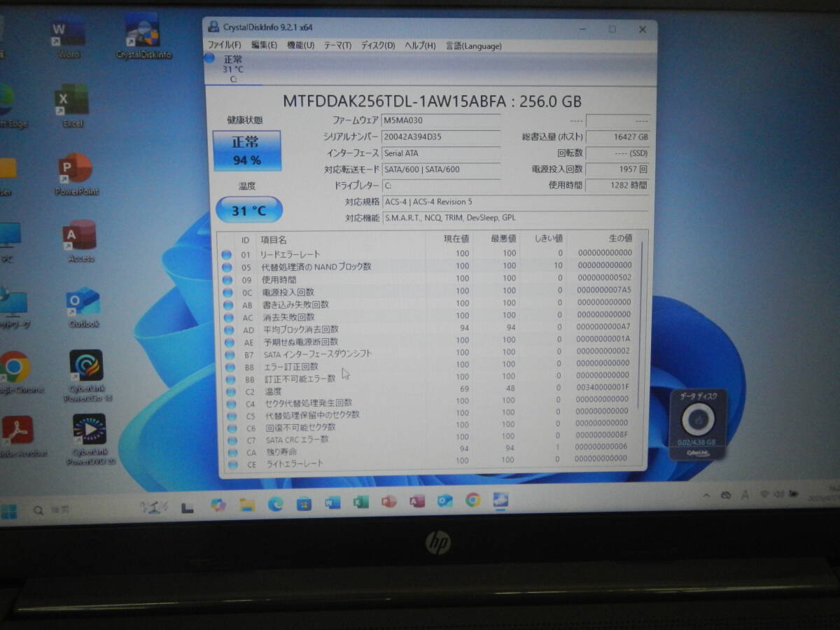
Task: Click the disk model title MTFDDAK256TDL-1AW15ABFA
Action: click(x=395, y=101)
